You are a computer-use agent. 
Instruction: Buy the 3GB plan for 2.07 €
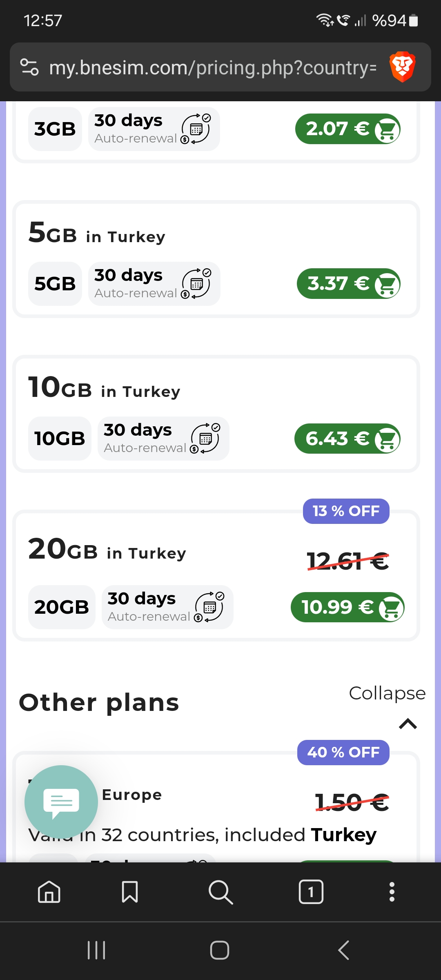[348, 129]
